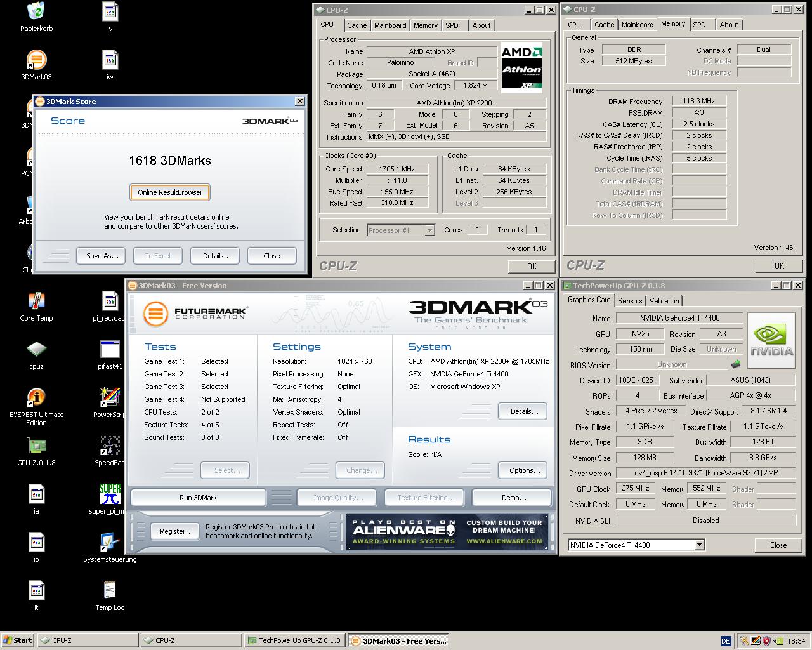Click the Close button in GPU-Z
The image size is (812, 650).
[x=778, y=545]
